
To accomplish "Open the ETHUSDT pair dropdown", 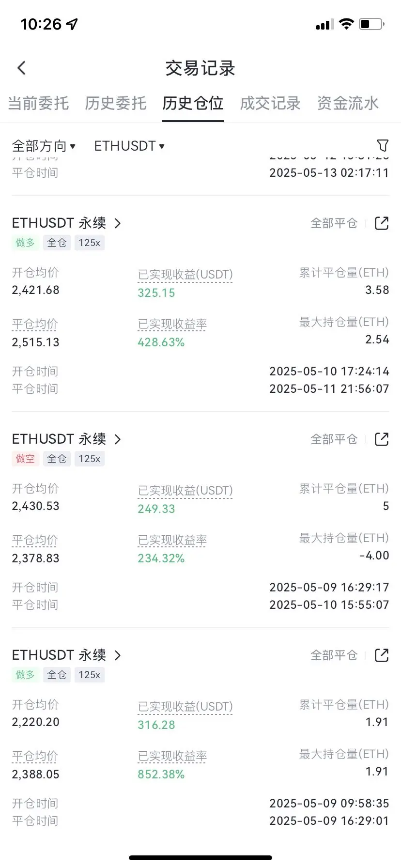I will [x=129, y=146].
